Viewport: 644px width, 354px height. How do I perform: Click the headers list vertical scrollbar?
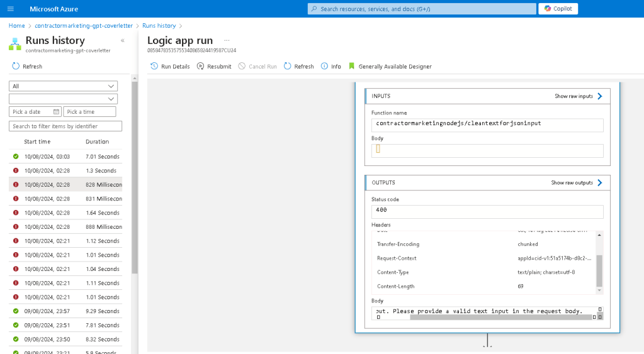[x=599, y=271]
